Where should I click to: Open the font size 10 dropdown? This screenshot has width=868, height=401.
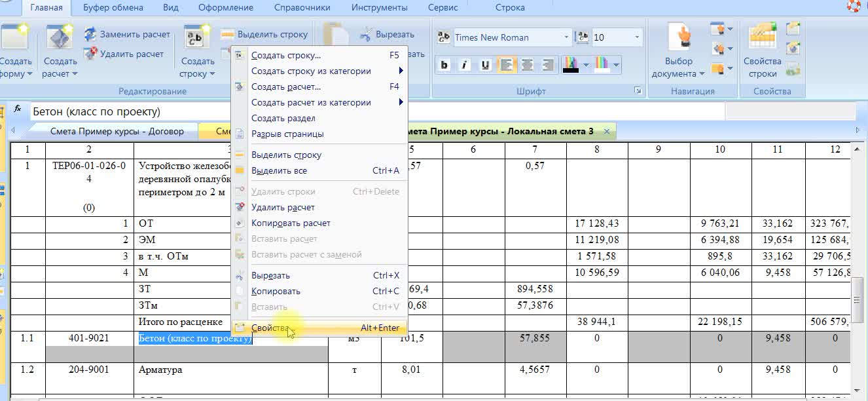(637, 37)
